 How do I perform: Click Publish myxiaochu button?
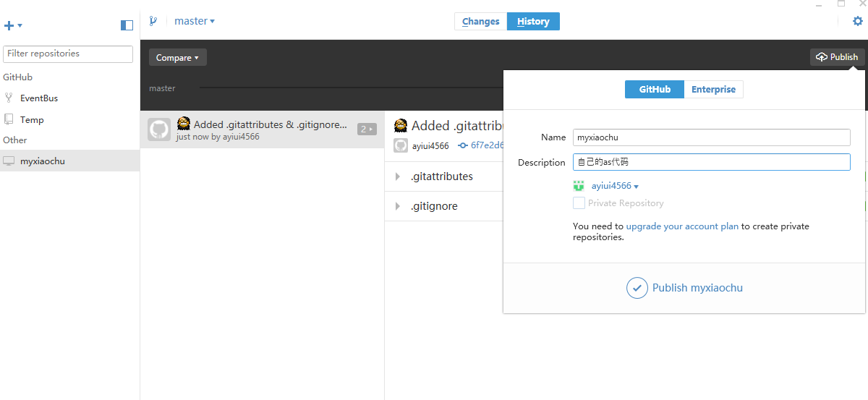(x=684, y=288)
